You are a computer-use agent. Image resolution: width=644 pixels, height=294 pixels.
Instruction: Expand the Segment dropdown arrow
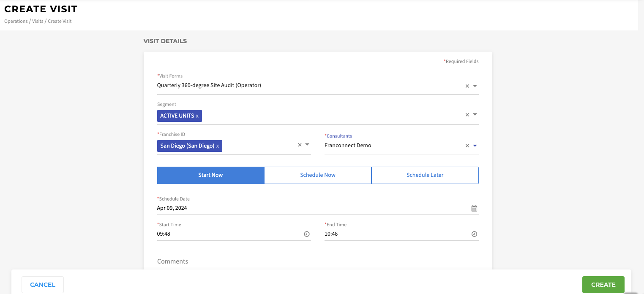[x=475, y=115]
